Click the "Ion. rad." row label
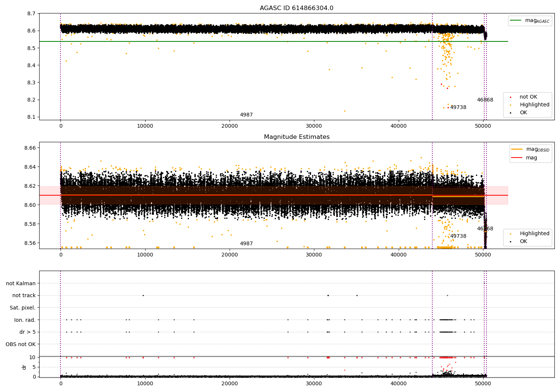 25,320
